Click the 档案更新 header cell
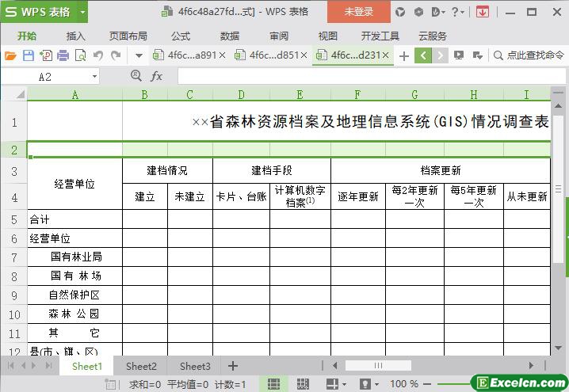The height and width of the screenshot is (392, 569). (441, 170)
